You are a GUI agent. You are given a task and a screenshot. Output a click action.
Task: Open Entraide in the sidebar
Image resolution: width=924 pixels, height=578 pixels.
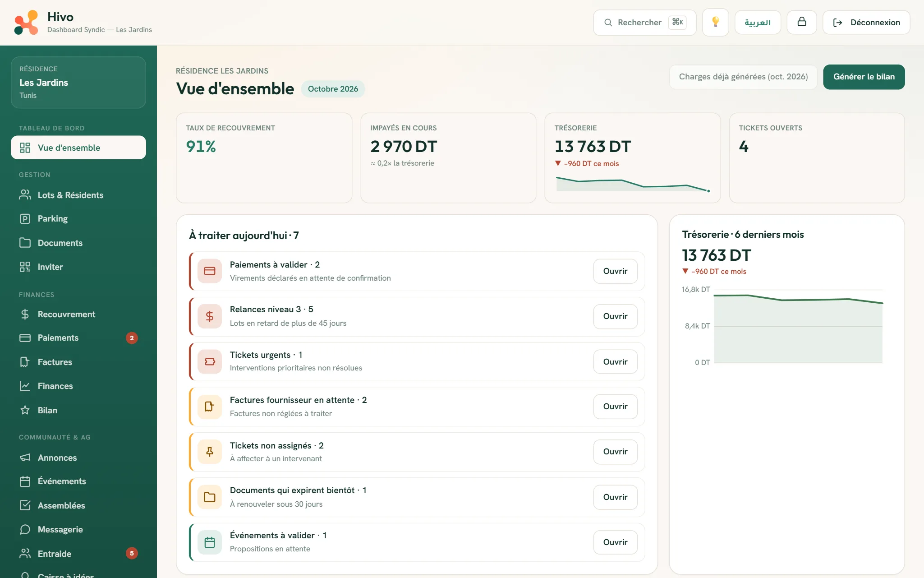tap(78, 554)
